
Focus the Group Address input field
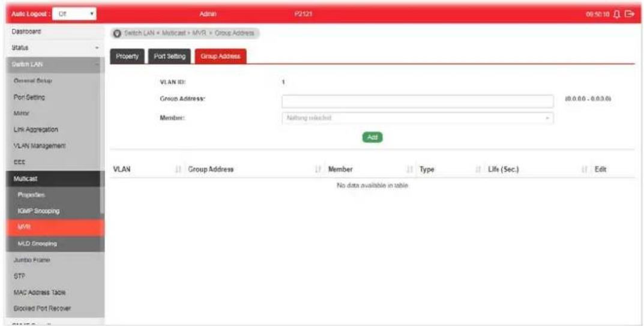pyautogui.click(x=417, y=101)
